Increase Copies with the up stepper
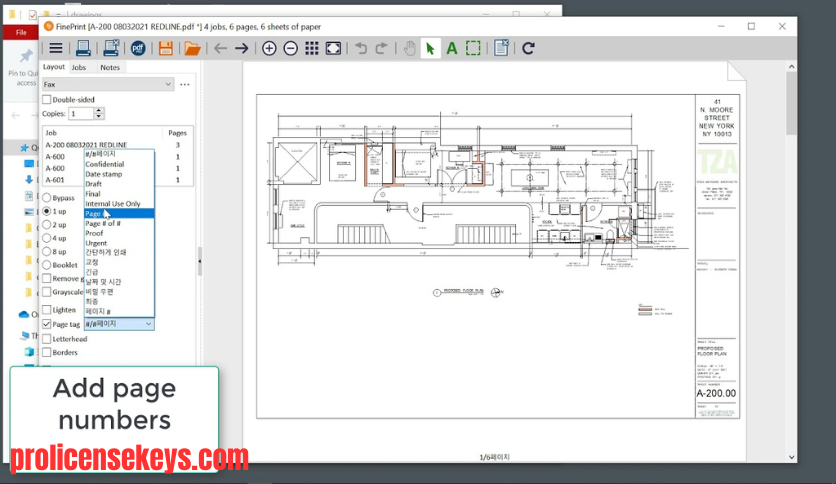Viewport: 836px width, 484px height. point(99,110)
